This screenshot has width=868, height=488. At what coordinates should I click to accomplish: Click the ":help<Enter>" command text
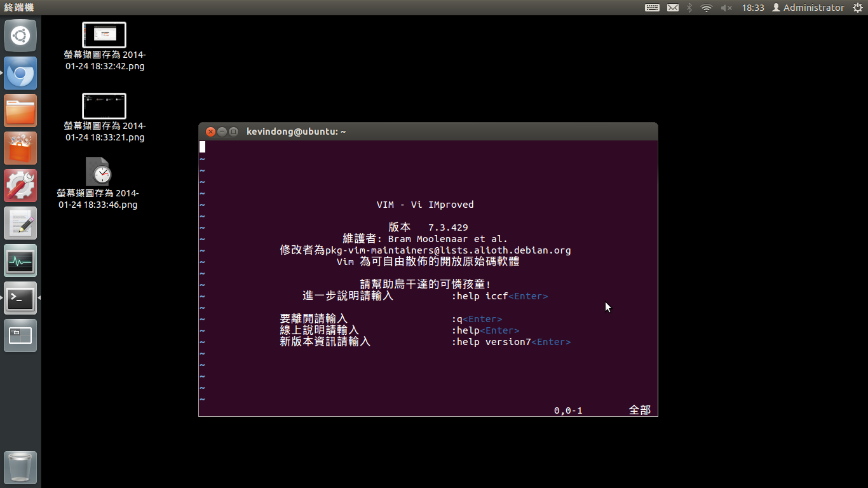(485, 330)
